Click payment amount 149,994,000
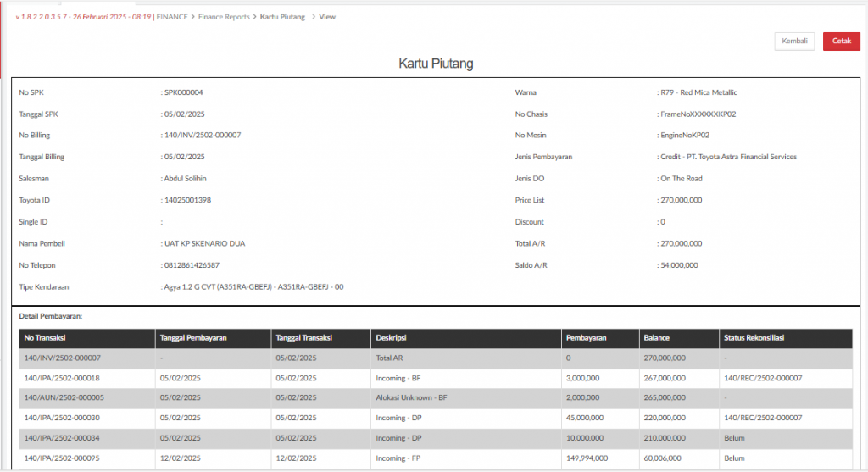The height and width of the screenshot is (472, 868). click(x=587, y=458)
